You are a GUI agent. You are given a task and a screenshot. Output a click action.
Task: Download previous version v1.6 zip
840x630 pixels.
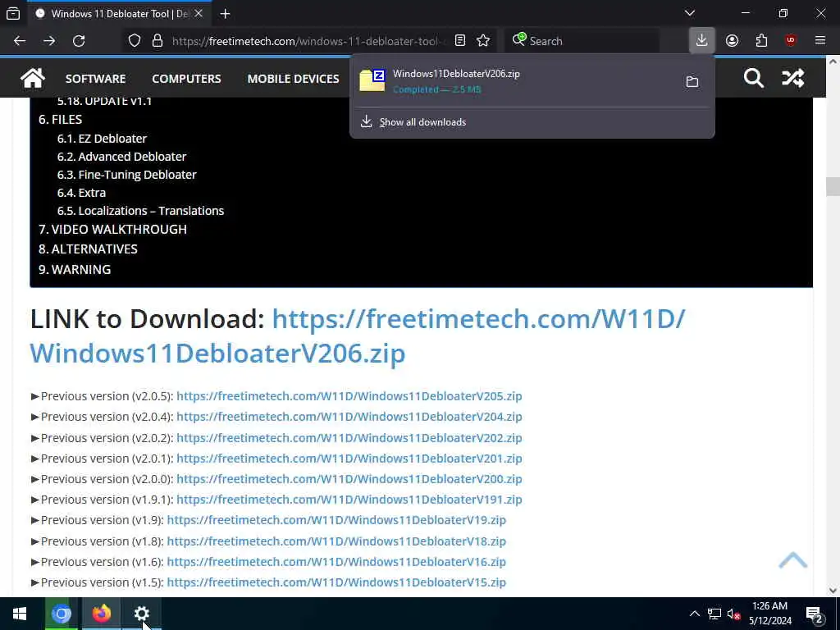click(336, 562)
